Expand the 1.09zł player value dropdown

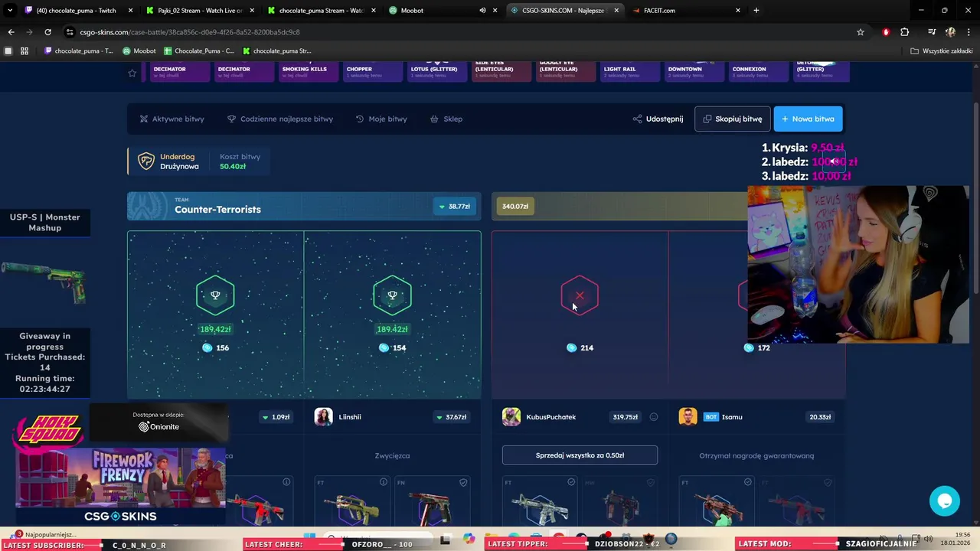point(275,417)
